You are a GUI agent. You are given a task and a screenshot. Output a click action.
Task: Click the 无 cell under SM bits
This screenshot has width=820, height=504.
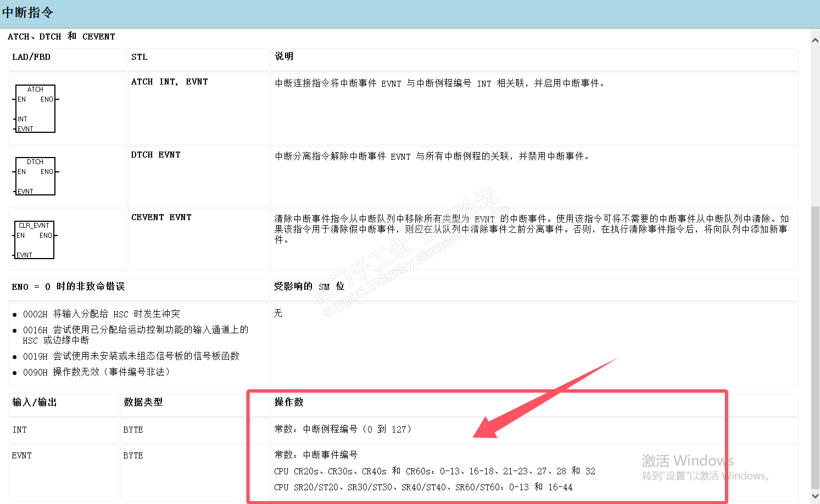click(278, 313)
